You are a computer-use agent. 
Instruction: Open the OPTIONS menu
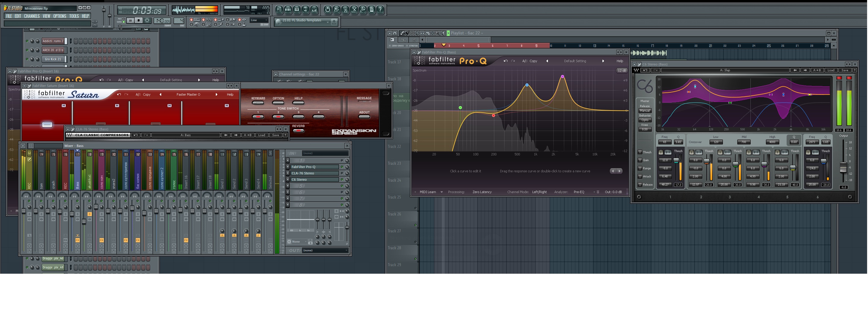coord(60,16)
